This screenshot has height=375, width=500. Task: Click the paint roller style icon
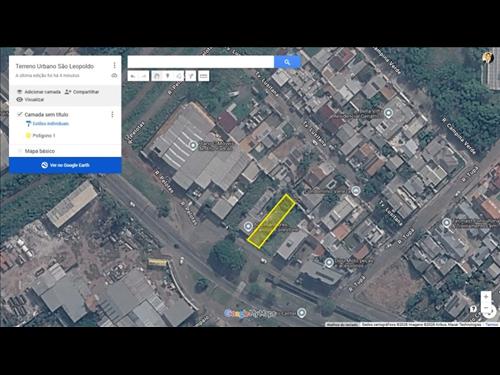[28, 124]
